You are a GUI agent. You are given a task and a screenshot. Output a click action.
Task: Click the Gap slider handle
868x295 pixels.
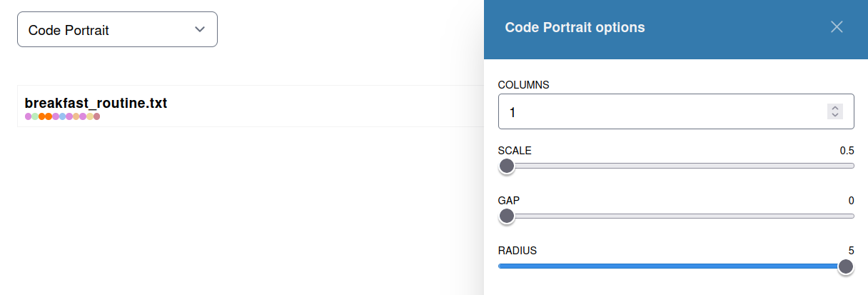tap(507, 216)
